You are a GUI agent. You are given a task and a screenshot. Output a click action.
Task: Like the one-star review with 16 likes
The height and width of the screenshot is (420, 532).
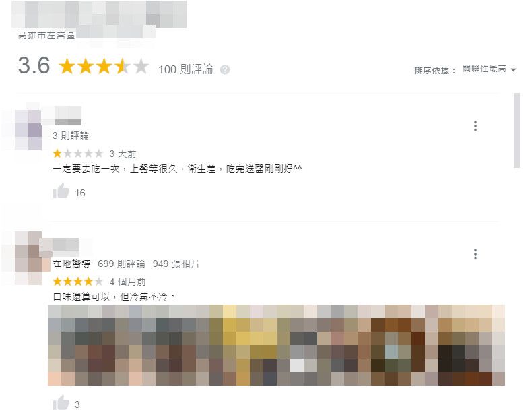[x=61, y=191]
